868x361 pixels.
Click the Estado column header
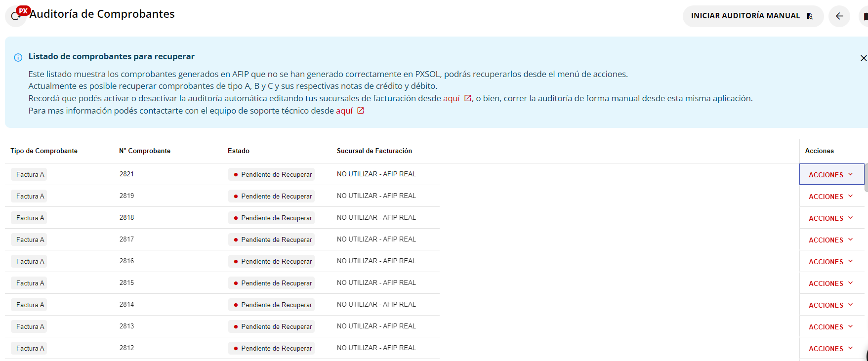tap(239, 151)
